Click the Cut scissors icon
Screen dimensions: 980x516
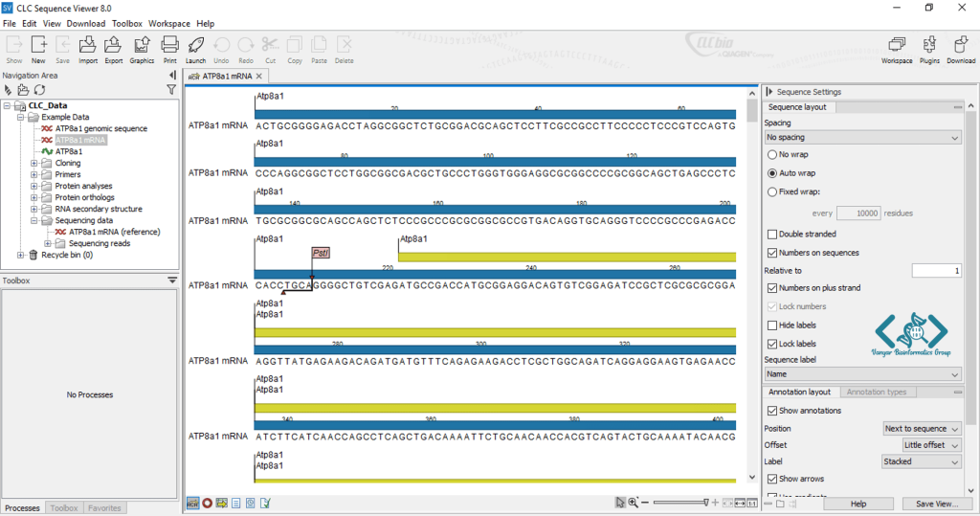click(x=270, y=50)
